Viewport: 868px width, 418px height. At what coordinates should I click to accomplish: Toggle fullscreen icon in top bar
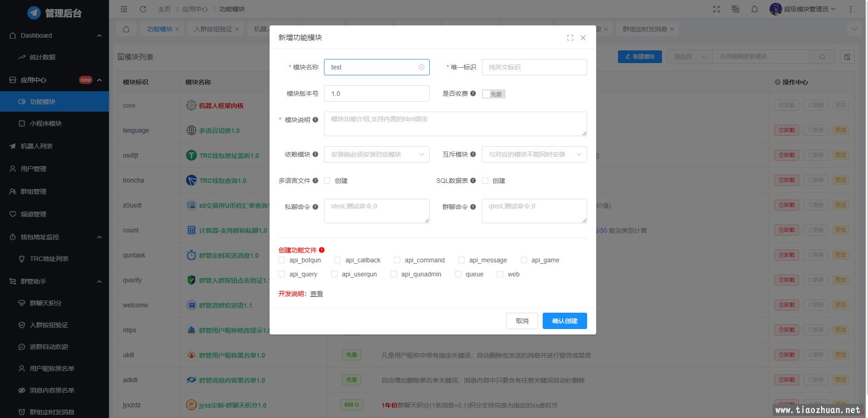(x=716, y=9)
